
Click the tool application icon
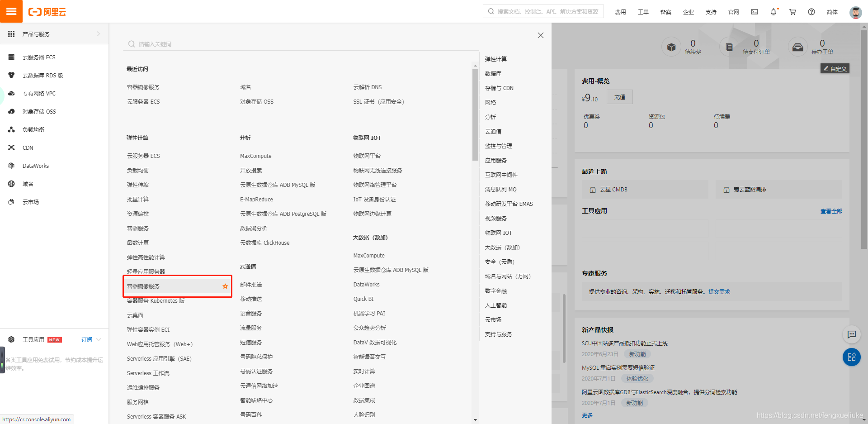click(x=11, y=339)
